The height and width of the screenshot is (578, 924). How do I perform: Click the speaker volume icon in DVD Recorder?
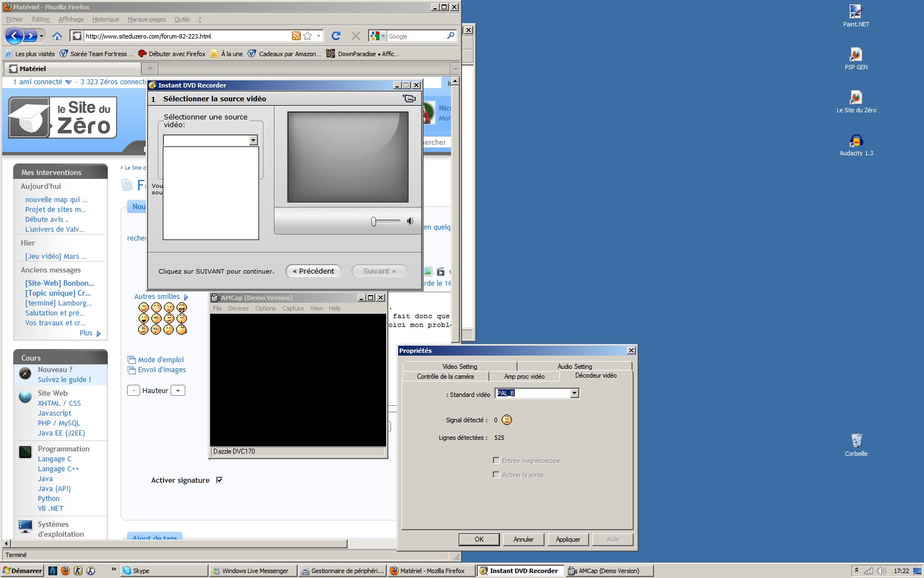tap(410, 221)
